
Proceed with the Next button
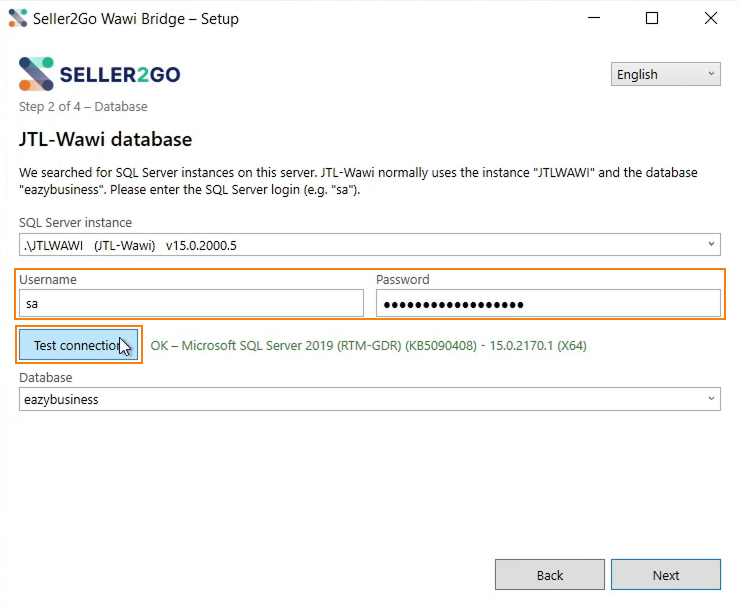[666, 575]
